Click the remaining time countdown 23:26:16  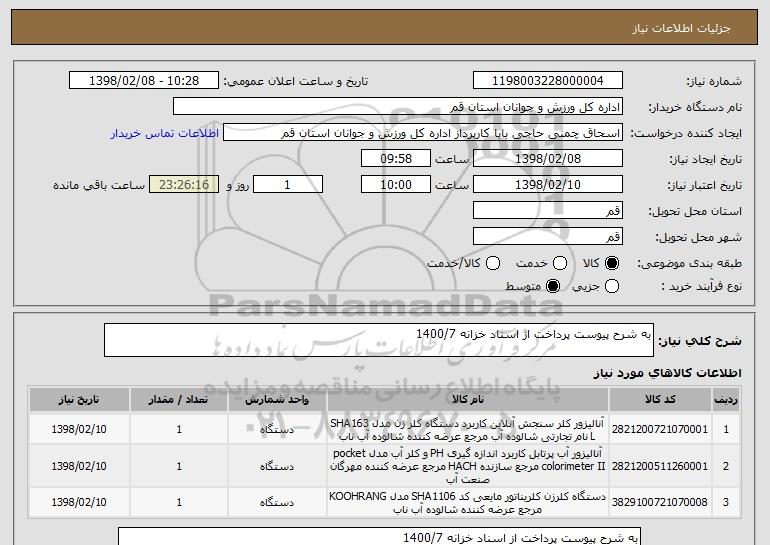tap(184, 185)
